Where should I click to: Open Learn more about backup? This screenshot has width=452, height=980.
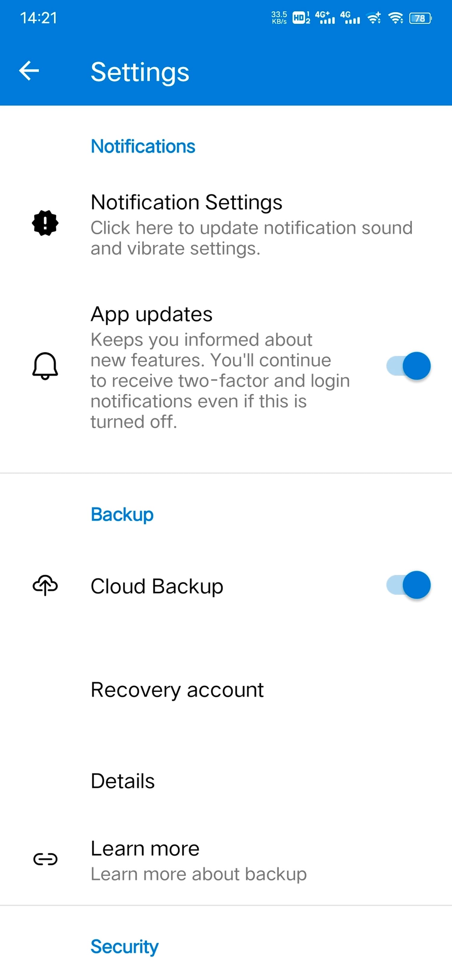click(x=145, y=849)
